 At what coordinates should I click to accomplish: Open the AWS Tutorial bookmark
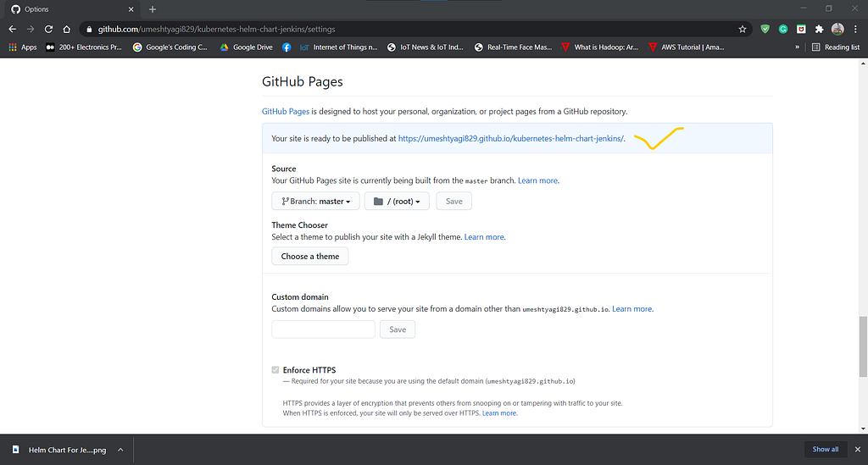click(687, 47)
